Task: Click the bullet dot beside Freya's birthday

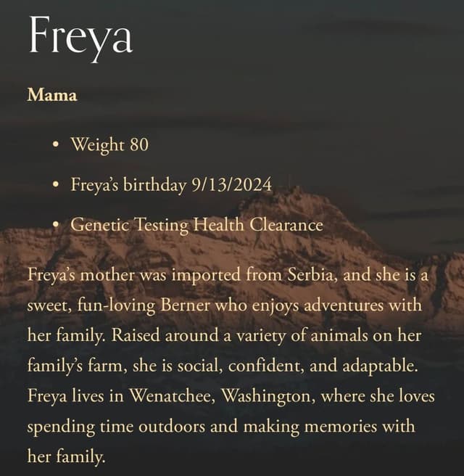Action: click(x=55, y=184)
